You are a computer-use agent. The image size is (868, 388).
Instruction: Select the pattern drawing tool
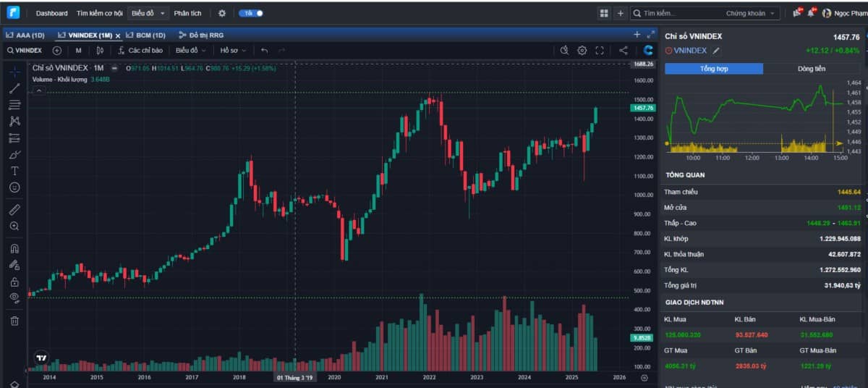(14, 122)
